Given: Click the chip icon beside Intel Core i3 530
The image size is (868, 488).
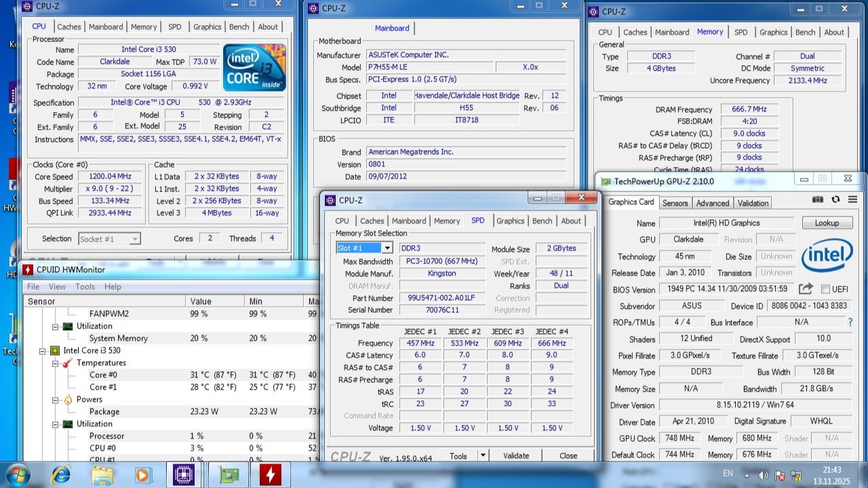Looking at the screenshot, I should coord(55,351).
